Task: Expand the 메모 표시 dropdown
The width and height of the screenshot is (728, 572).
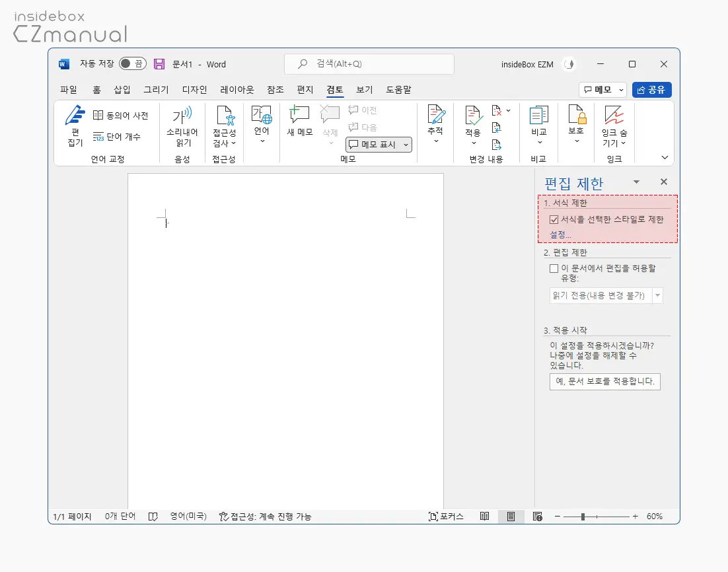Action: (x=406, y=145)
